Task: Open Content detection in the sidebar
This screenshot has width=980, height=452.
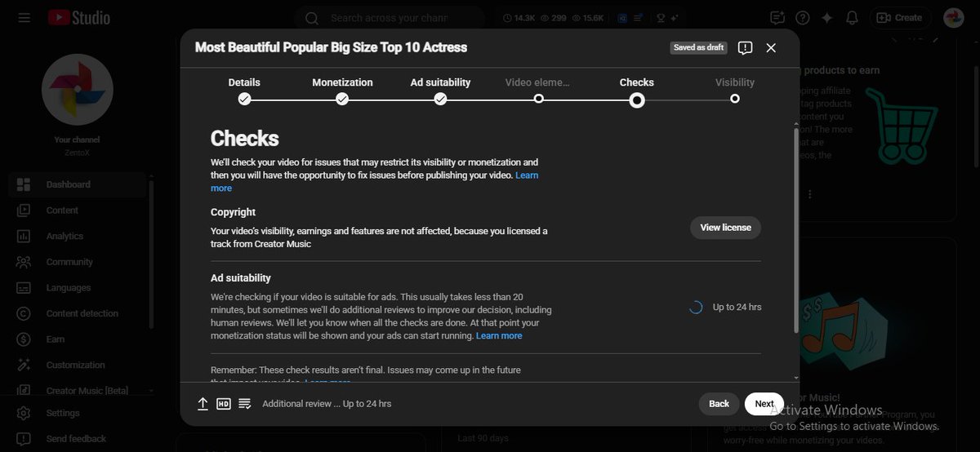Action: coord(78,313)
